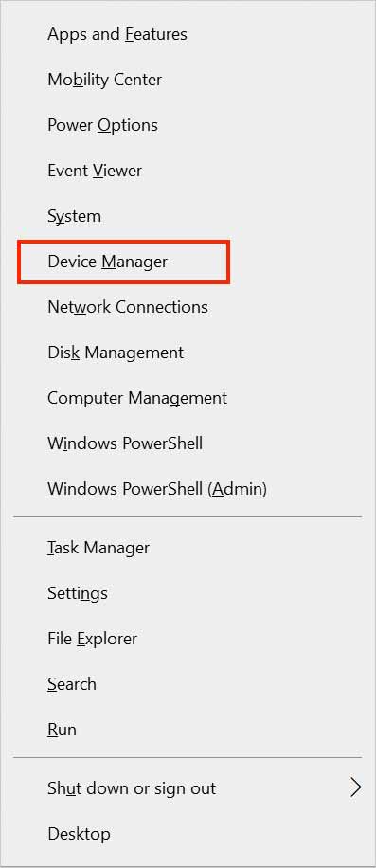Launch Windows PowerShell (Admin)
This screenshot has width=376, height=868.
[x=188, y=489]
